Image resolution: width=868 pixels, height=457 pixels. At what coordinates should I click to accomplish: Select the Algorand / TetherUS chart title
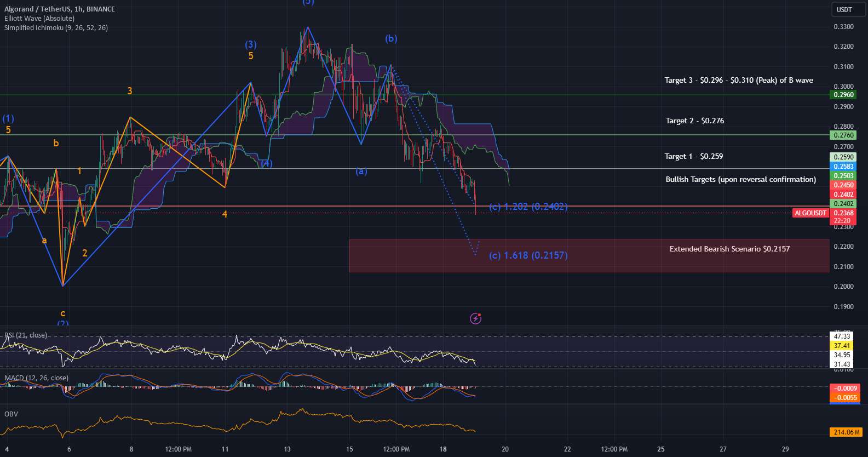click(x=60, y=9)
